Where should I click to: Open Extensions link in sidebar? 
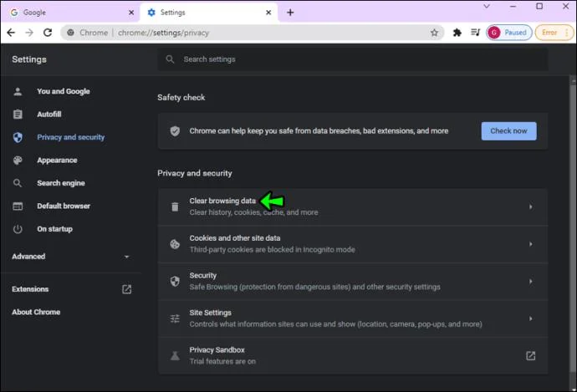tap(30, 289)
